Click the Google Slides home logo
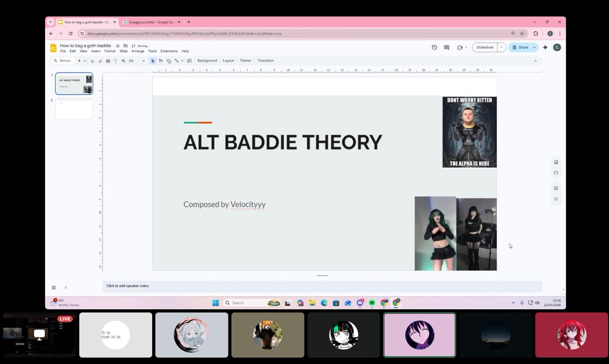 53,48
